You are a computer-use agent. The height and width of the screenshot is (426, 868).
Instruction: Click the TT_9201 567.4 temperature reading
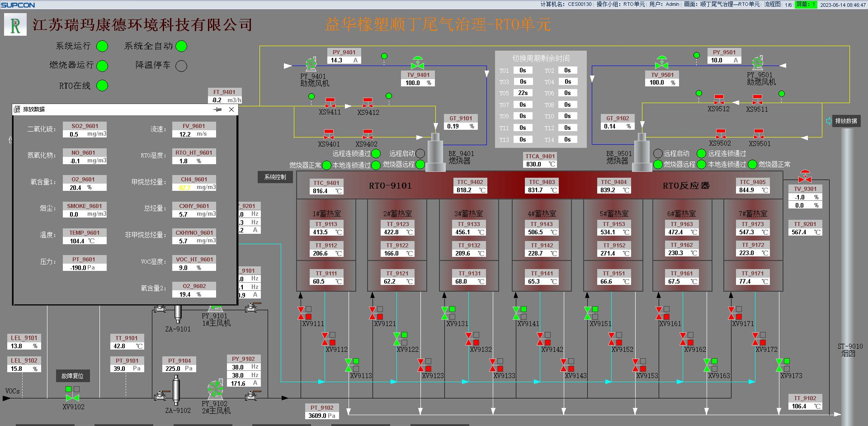pos(806,232)
